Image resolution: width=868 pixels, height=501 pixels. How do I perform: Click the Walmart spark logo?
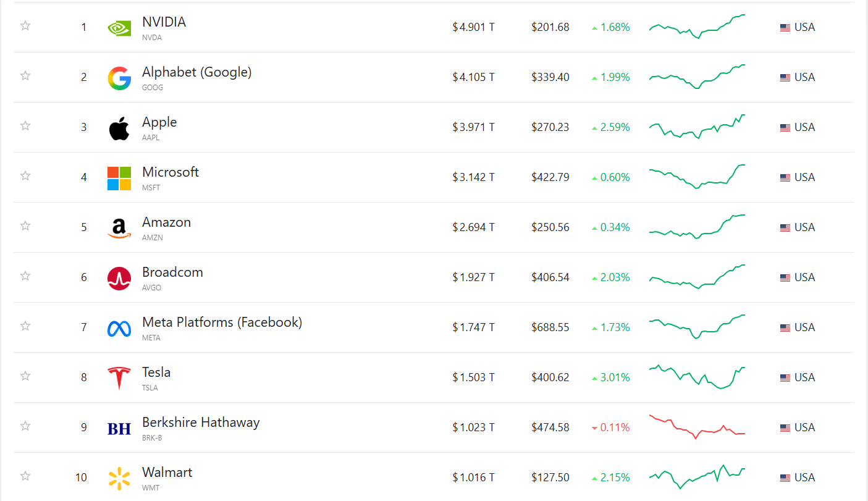pyautogui.click(x=119, y=478)
